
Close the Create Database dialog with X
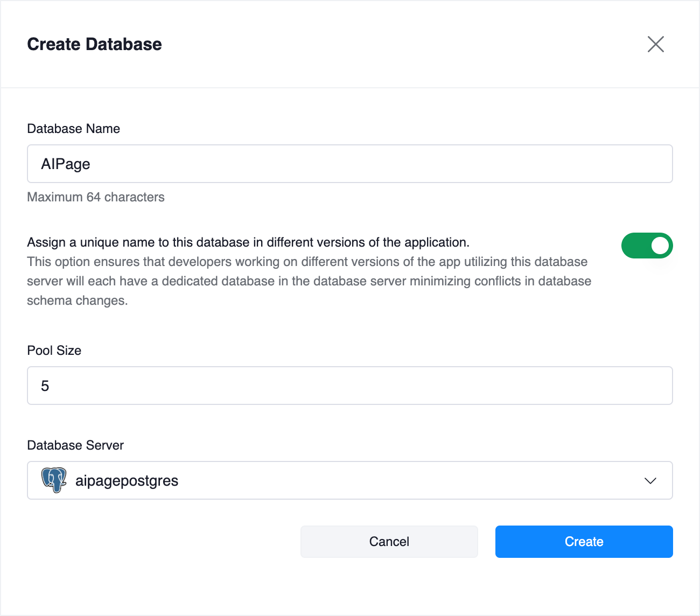(x=655, y=44)
